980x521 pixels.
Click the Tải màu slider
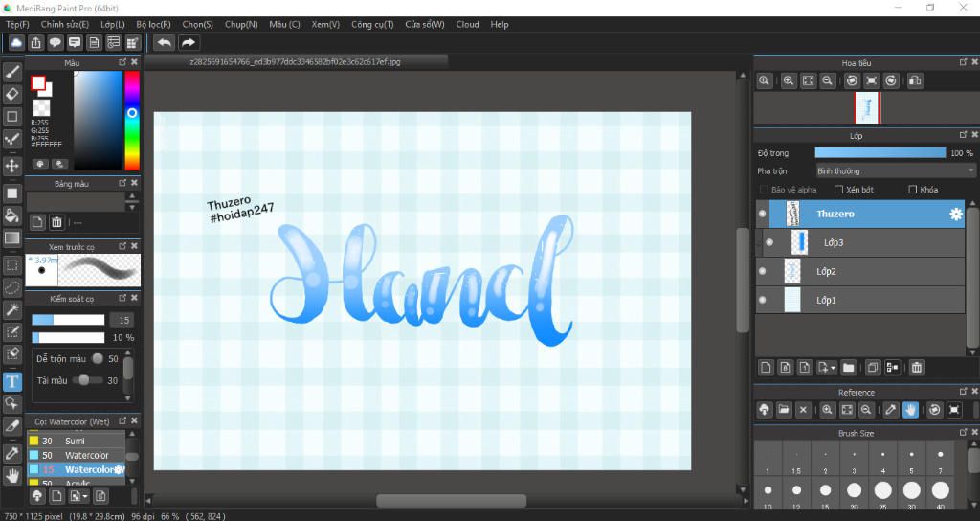click(87, 380)
